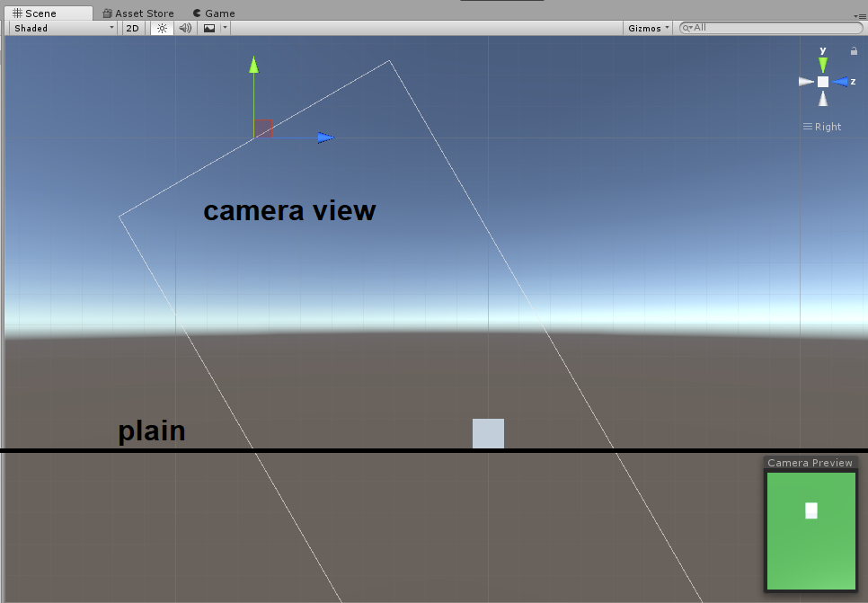Click red square plane handle on gizmo
The width and height of the screenshot is (868, 603).
tap(263, 129)
